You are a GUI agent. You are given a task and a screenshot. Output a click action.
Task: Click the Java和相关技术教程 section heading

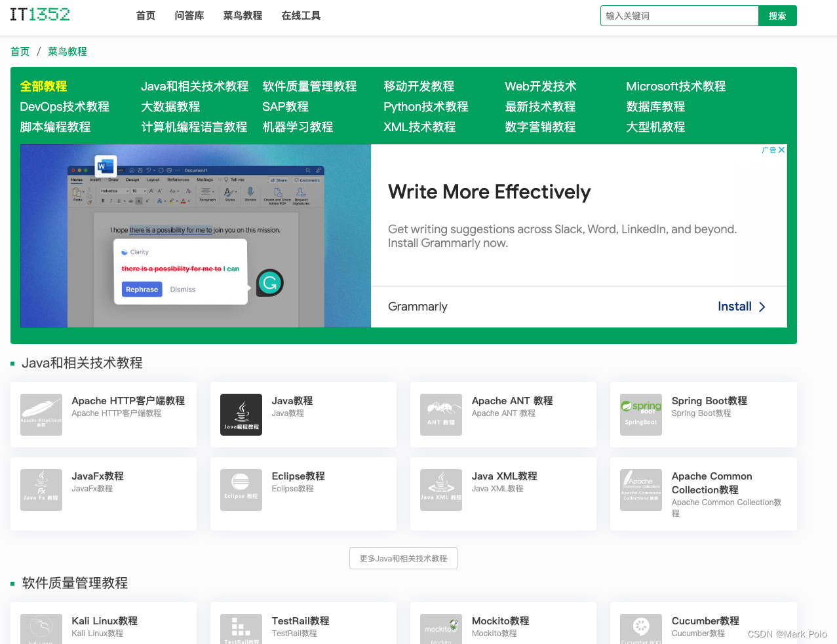[x=82, y=363]
